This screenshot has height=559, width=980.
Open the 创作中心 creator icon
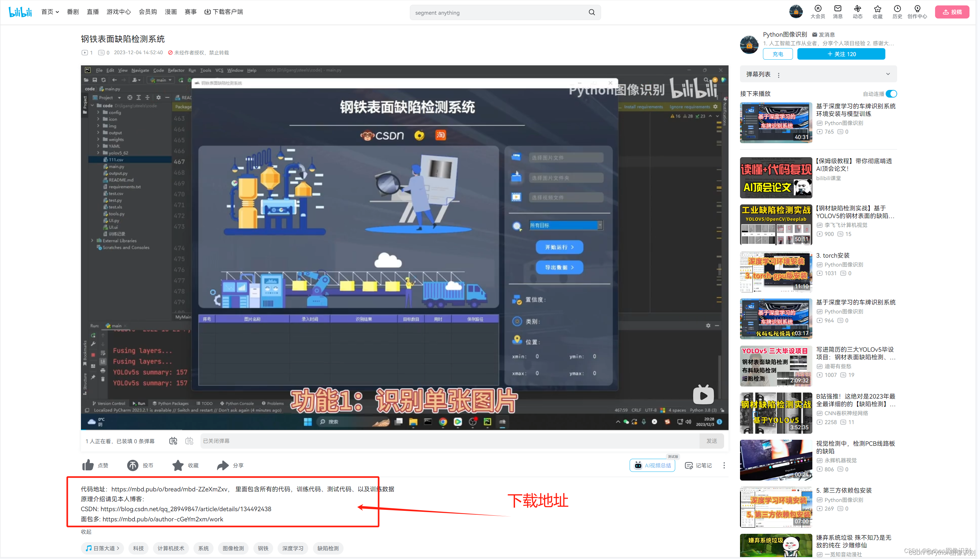917,12
